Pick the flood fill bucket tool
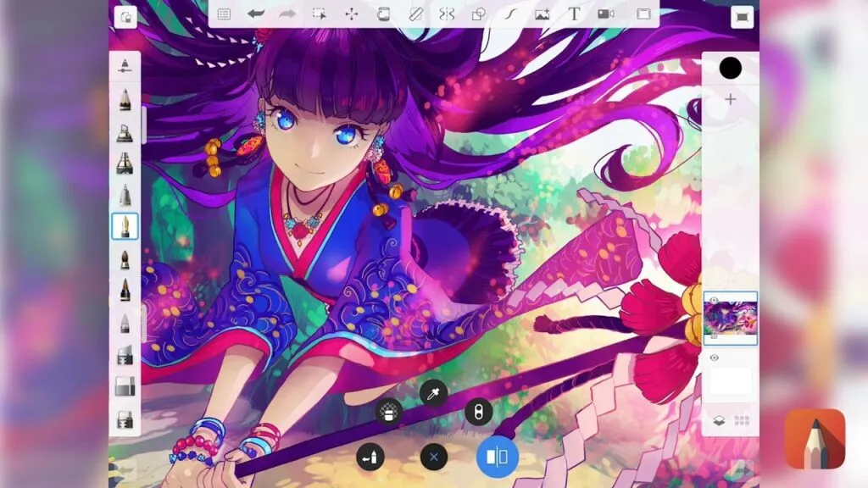The width and height of the screenshot is (868, 488). pos(383,14)
